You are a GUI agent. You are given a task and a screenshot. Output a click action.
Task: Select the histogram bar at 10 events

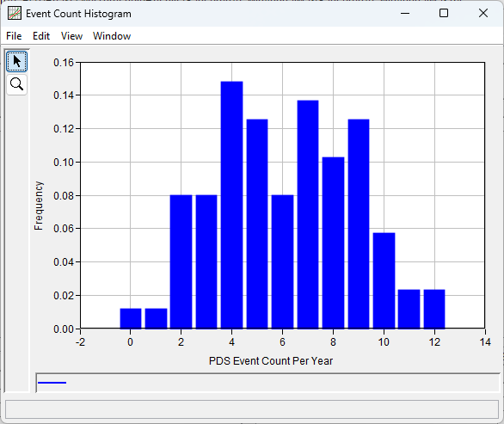[x=384, y=280]
